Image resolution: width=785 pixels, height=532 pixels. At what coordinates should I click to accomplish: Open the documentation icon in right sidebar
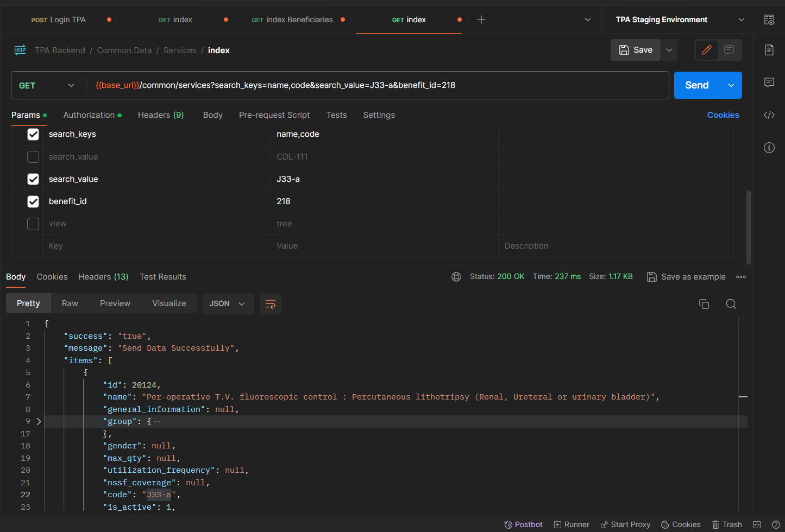point(769,50)
